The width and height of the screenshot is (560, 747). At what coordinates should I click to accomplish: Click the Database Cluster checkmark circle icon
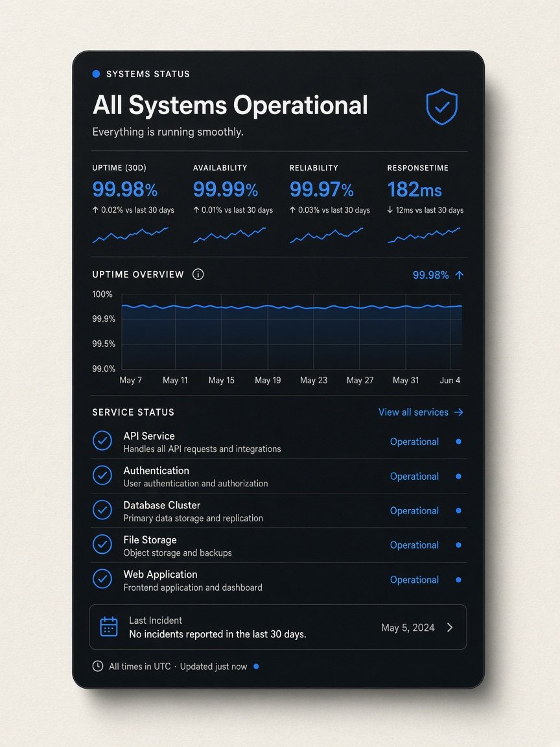tap(102, 510)
